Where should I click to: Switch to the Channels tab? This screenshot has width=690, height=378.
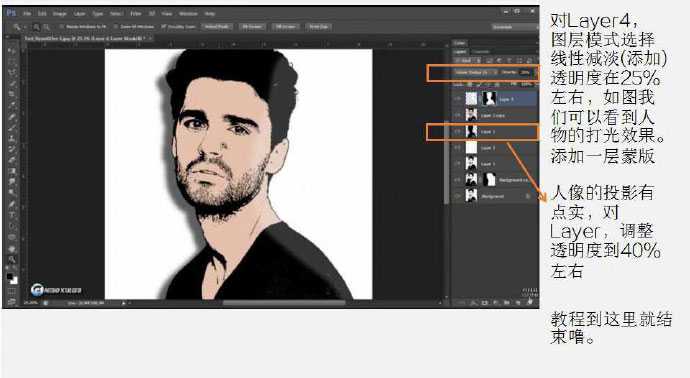click(x=481, y=51)
